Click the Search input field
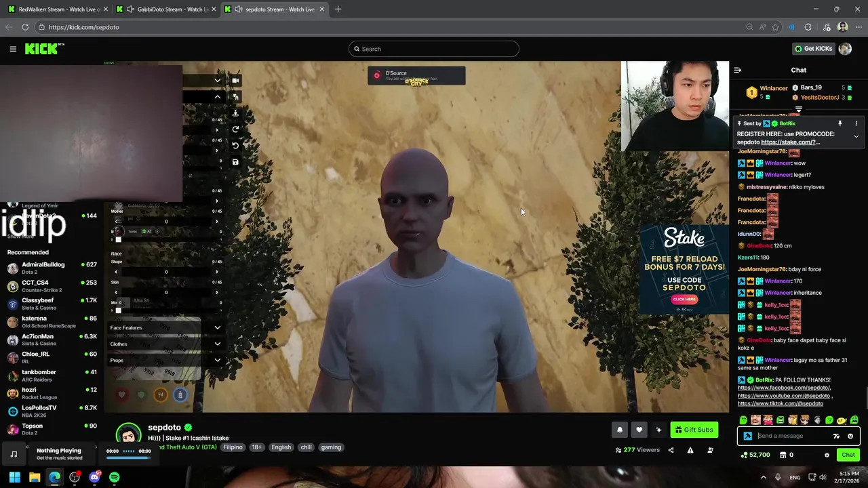The height and width of the screenshot is (488, 868). click(434, 49)
